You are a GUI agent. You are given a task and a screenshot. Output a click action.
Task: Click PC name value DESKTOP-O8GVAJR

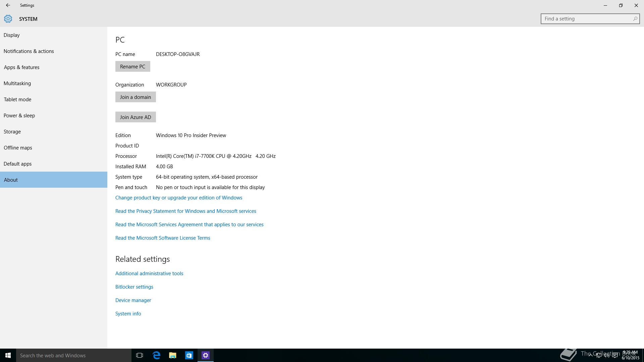pyautogui.click(x=178, y=54)
